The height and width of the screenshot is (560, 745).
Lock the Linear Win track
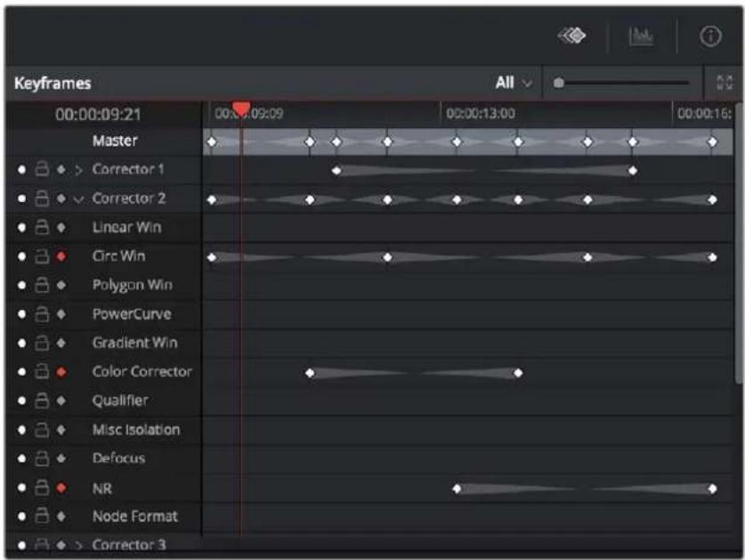42,227
